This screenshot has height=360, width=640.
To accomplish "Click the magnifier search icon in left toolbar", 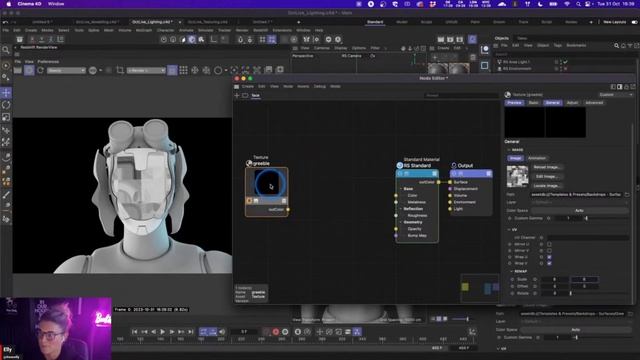I will click(x=6, y=50).
